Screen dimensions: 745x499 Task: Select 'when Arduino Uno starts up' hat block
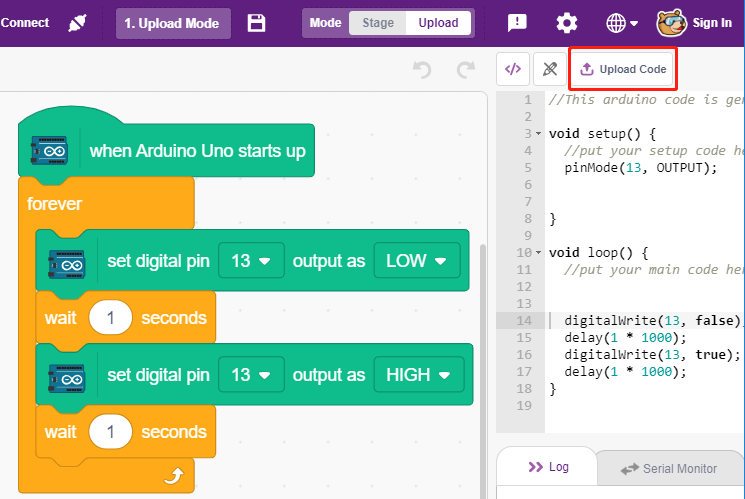[166, 150]
